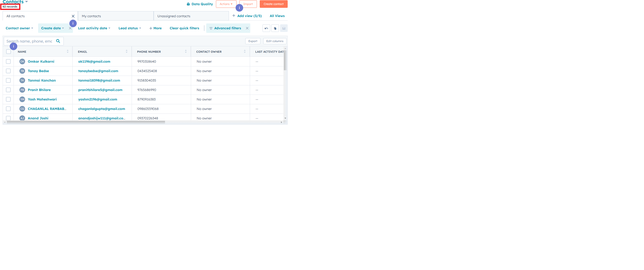Toggle the select-all header checkbox

coord(9,52)
